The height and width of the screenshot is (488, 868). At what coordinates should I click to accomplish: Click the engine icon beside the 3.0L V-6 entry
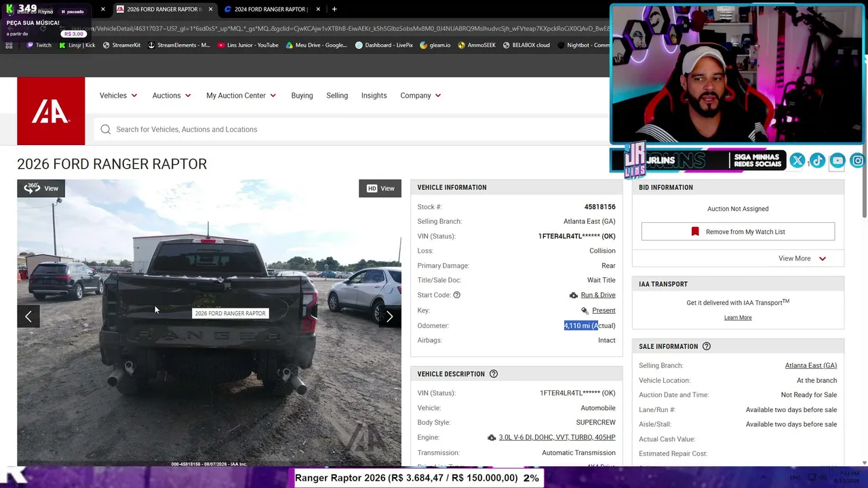(x=492, y=438)
